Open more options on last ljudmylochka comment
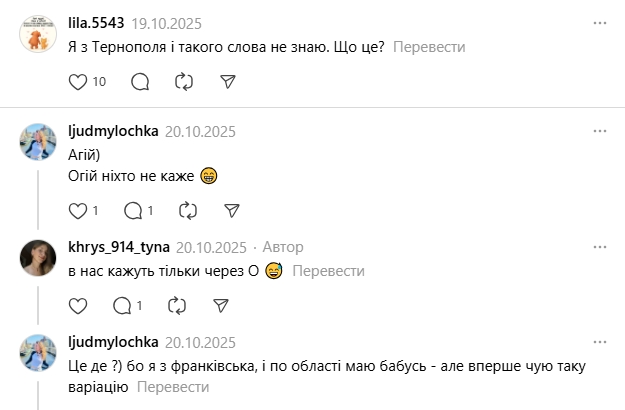 click(x=599, y=342)
